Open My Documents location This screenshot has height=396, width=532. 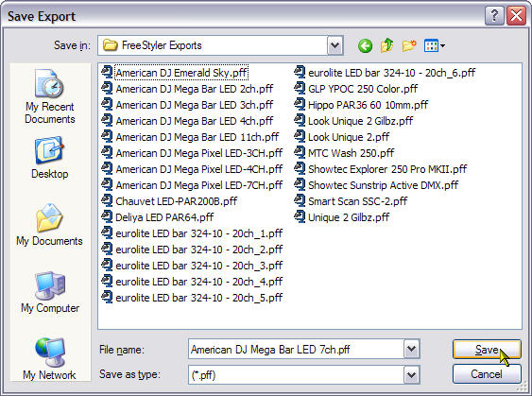[49, 224]
